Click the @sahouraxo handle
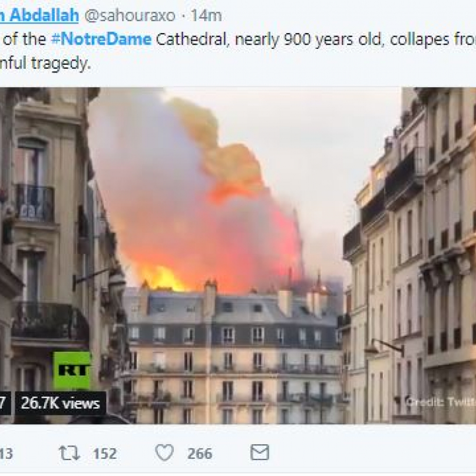The image size is (476, 476). coord(130,16)
